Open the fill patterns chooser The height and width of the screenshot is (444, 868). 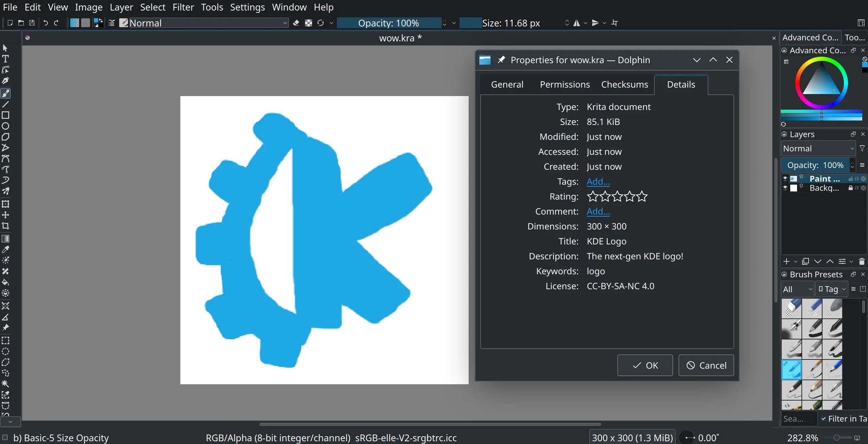click(86, 23)
